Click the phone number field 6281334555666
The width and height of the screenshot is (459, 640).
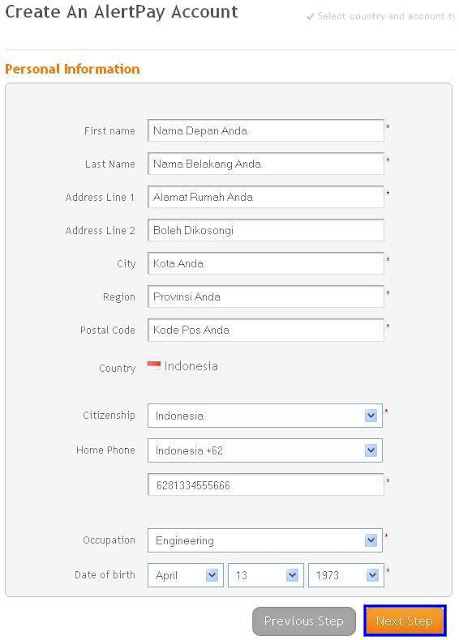coord(266,485)
